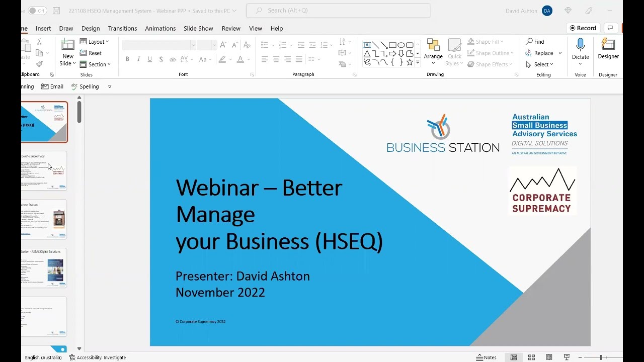Open the Arrange menu
Image resolution: width=644 pixels, height=362 pixels.
433,52
